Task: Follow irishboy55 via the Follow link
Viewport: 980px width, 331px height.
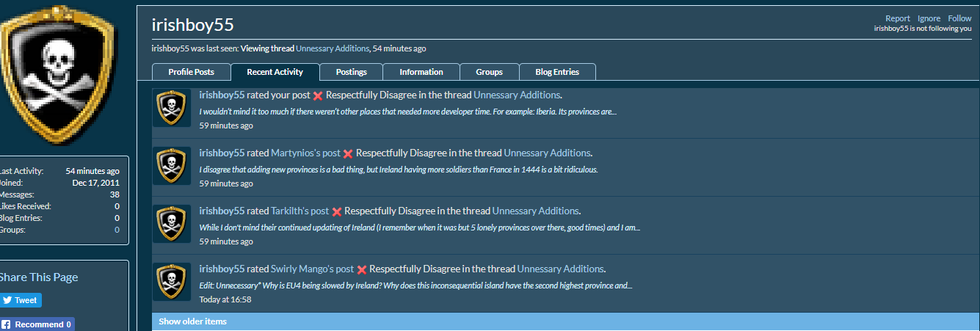Action: pyautogui.click(x=959, y=18)
